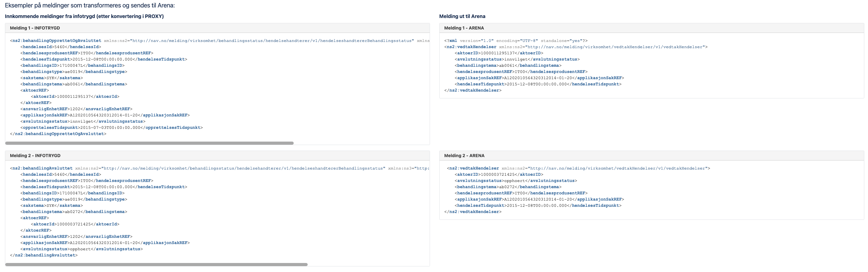Click hendelsesprodusentREF IT00 in Melding 1 INFOTRYGD
868x272 pixels.
[87, 53]
